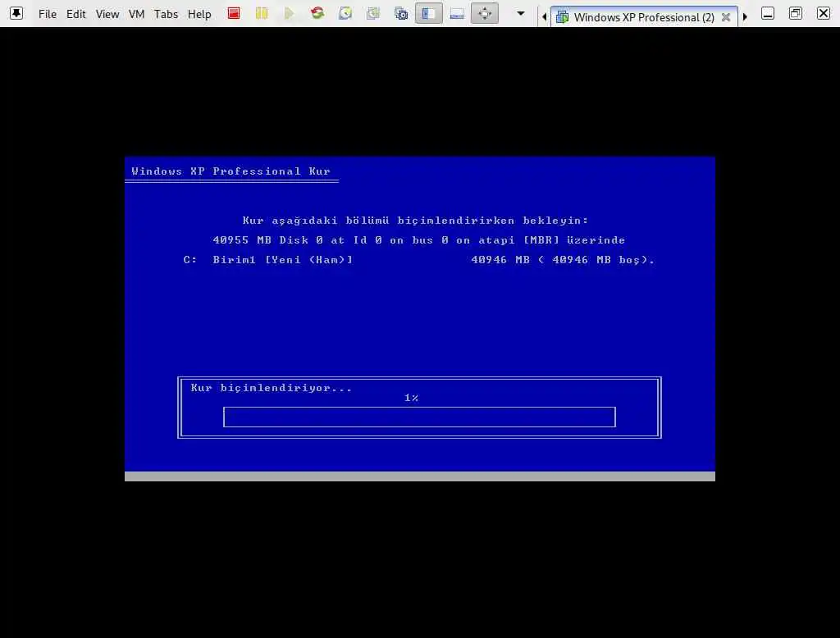
Task: Click the left tab scroll arrow
Action: pyautogui.click(x=545, y=16)
